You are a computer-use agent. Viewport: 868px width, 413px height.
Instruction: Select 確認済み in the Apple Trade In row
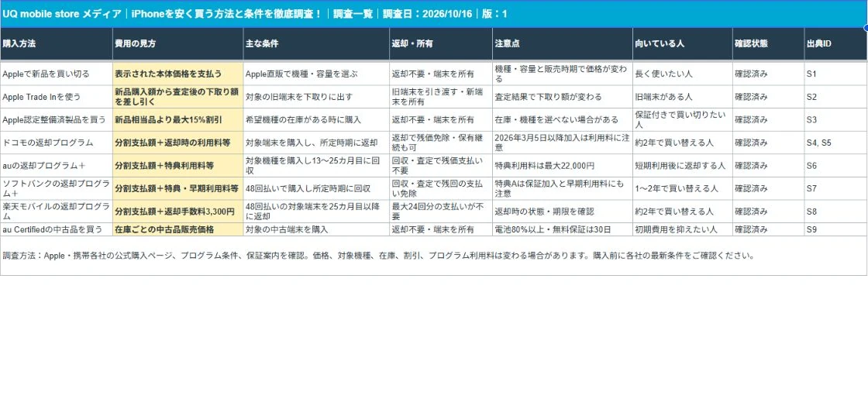768,97
